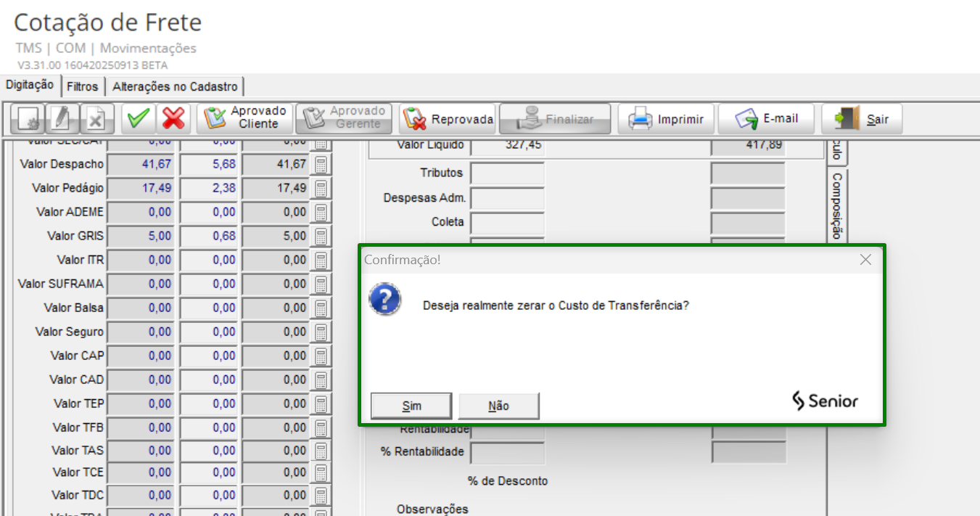Click the Despesas Adm. input field
Screen dimensions: 980x516
[507, 198]
